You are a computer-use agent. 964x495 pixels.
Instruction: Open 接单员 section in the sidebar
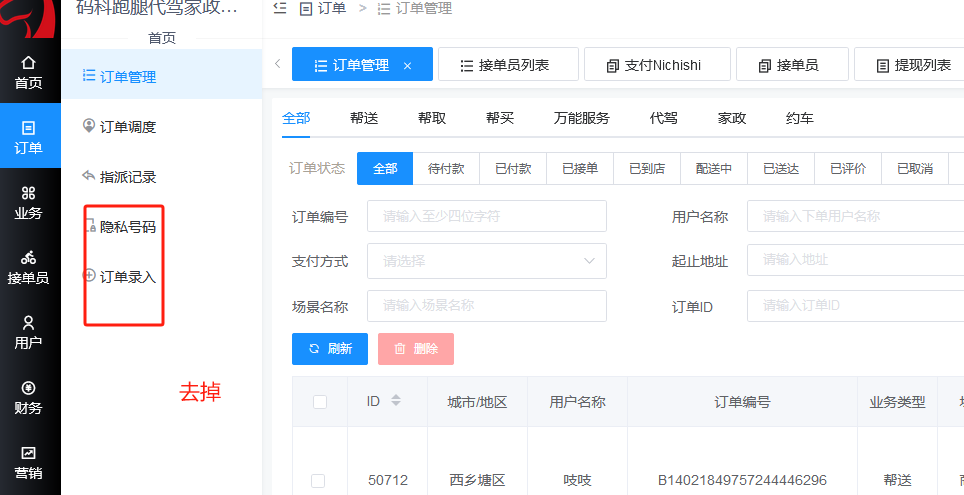29,267
